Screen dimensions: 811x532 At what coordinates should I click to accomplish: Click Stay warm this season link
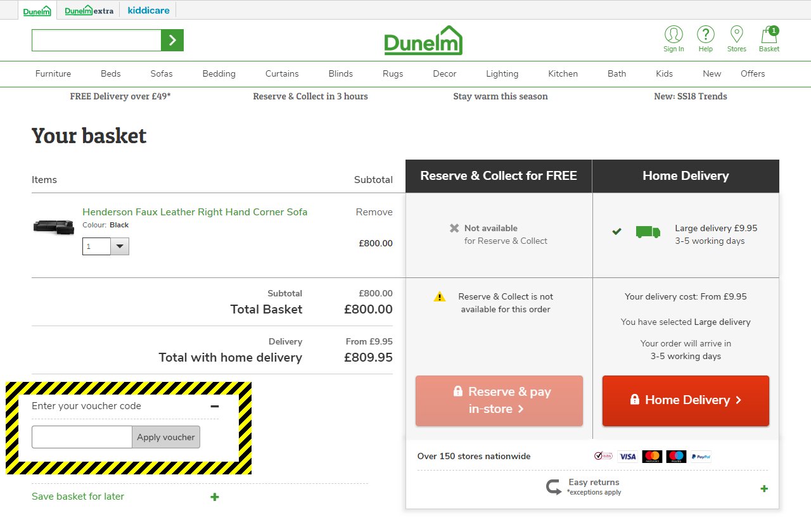point(501,96)
